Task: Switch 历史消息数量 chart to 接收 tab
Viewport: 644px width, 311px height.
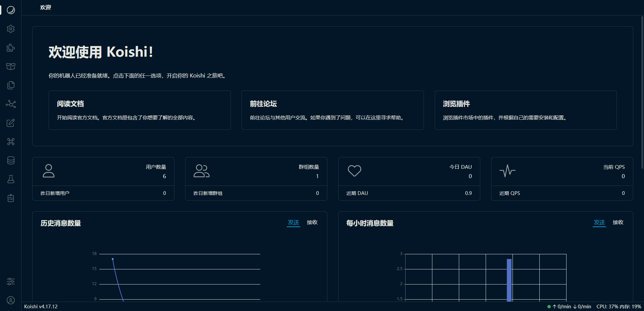Action: point(312,222)
